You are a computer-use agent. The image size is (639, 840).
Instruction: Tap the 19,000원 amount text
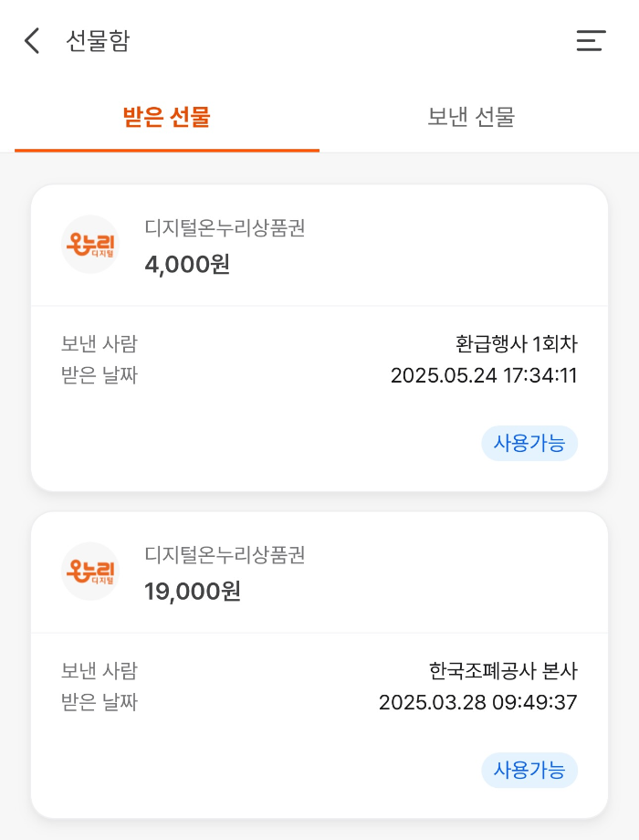point(193,591)
